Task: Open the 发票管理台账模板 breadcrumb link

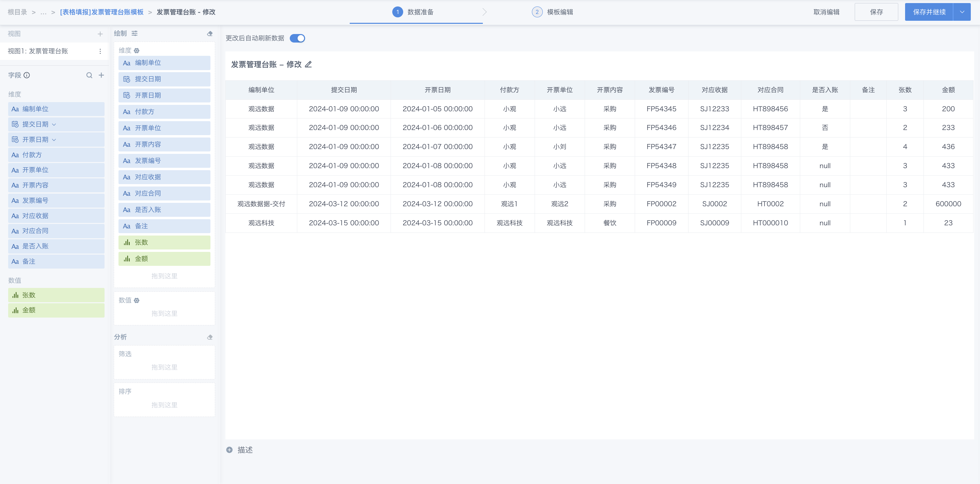Action: click(101, 12)
